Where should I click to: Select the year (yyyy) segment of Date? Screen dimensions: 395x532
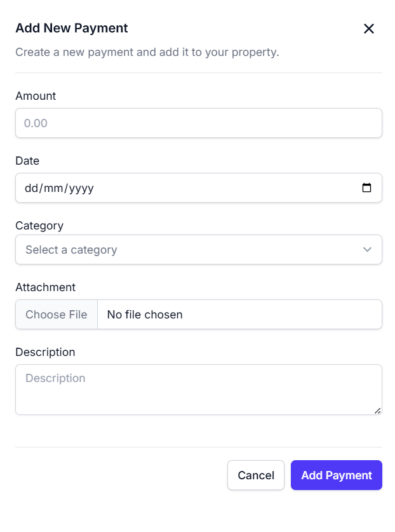point(81,188)
